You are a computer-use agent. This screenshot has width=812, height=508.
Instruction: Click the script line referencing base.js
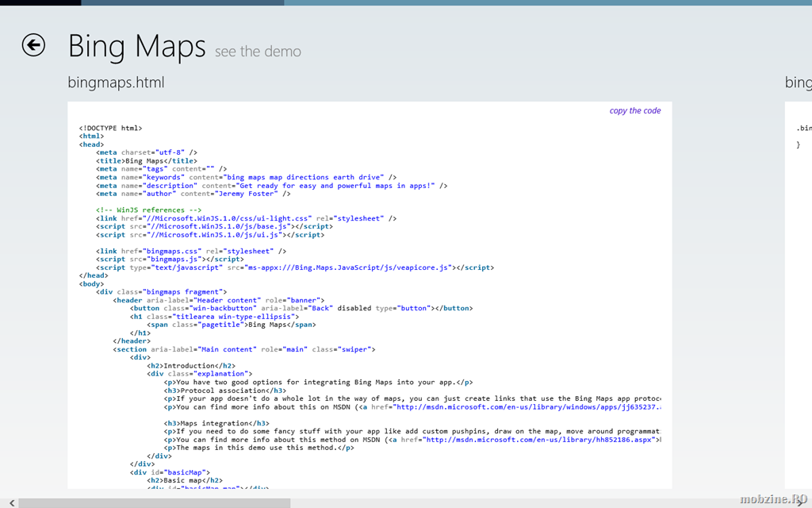coord(214,226)
